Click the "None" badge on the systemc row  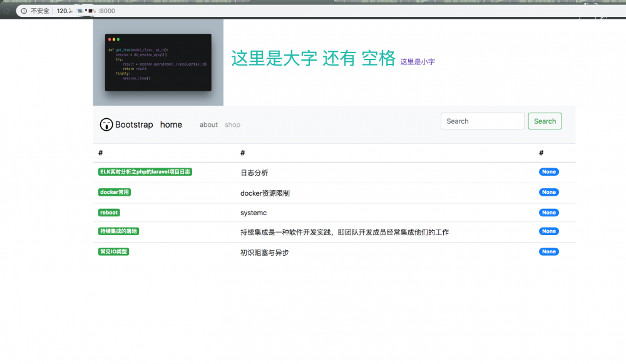(x=548, y=213)
